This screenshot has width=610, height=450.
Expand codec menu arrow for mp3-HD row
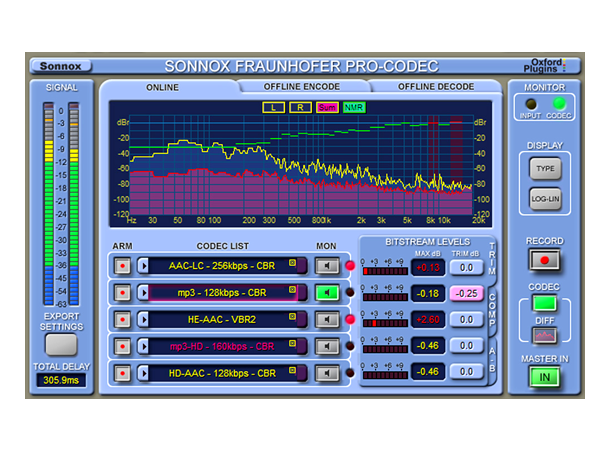pos(144,346)
